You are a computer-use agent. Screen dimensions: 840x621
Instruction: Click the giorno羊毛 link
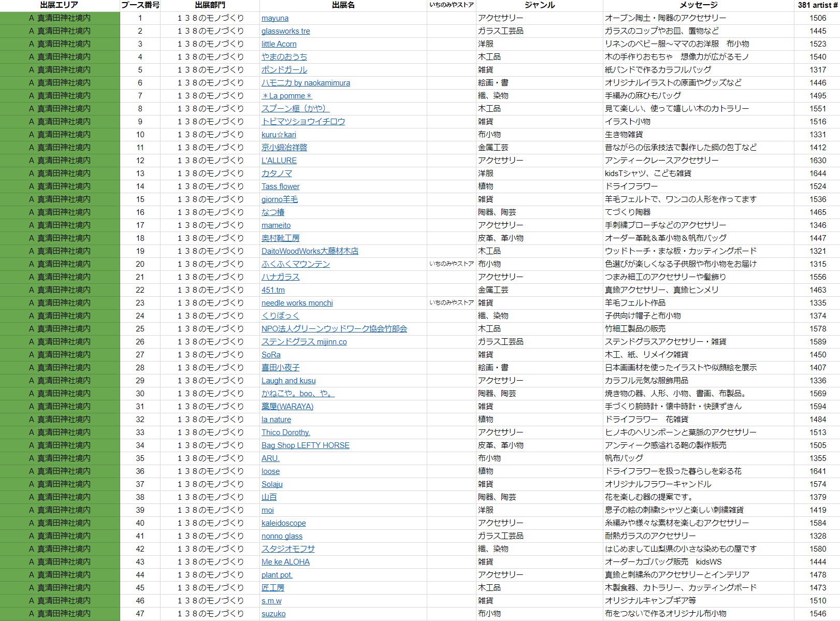tap(280, 199)
